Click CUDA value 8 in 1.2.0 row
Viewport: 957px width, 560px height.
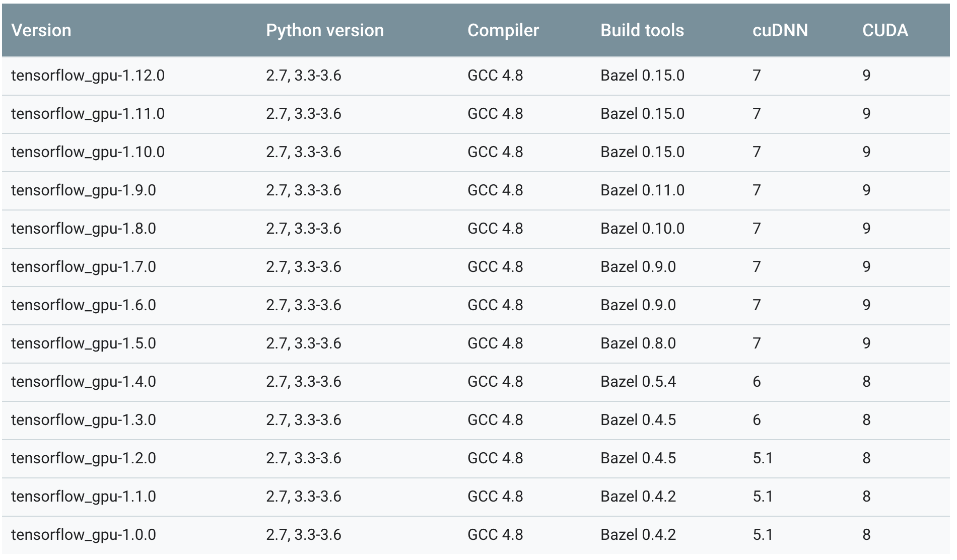(x=866, y=458)
